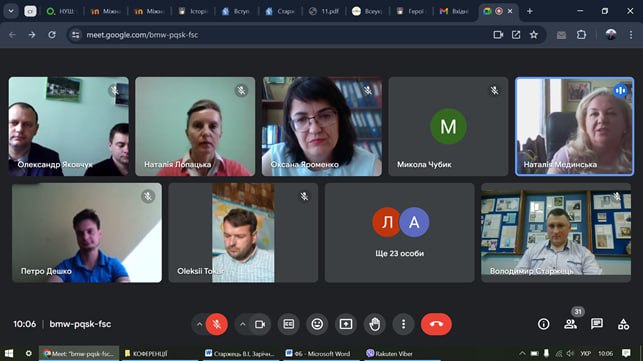643x361 pixels.
Task: Select Олександр Яковчук video tile
Action: tap(68, 126)
